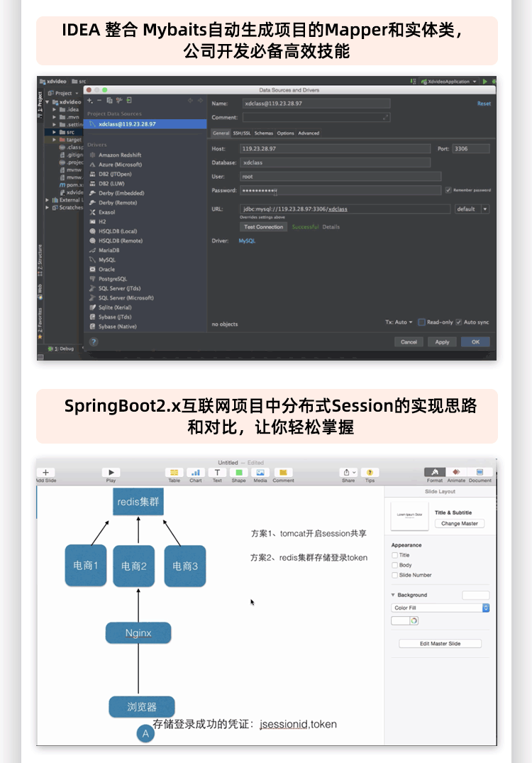
Task: Select the Sqlite (Xerial) driver
Action: point(115,307)
